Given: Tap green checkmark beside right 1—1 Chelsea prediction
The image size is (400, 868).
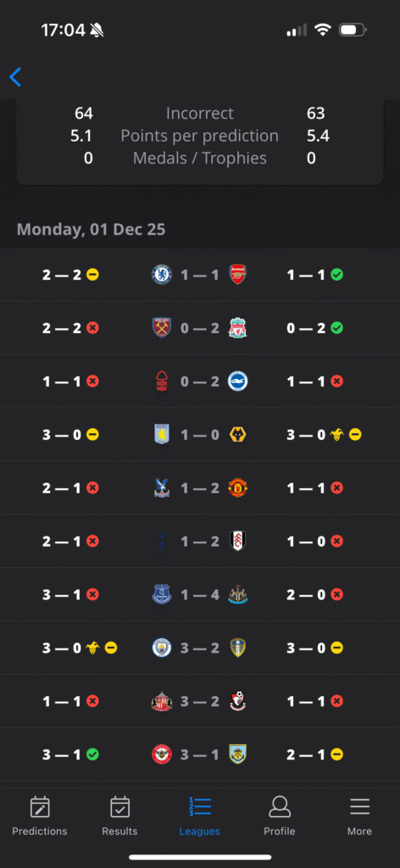Looking at the screenshot, I should 337,275.
